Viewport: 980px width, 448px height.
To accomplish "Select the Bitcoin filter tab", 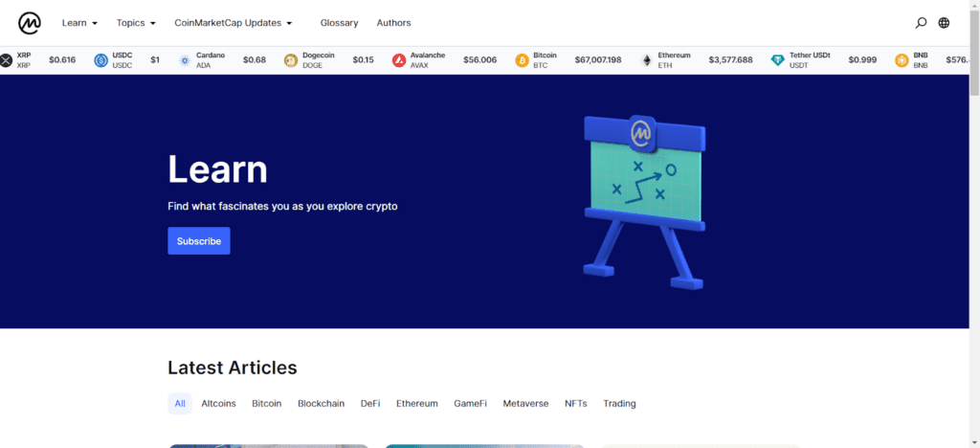I will pyautogui.click(x=267, y=404).
